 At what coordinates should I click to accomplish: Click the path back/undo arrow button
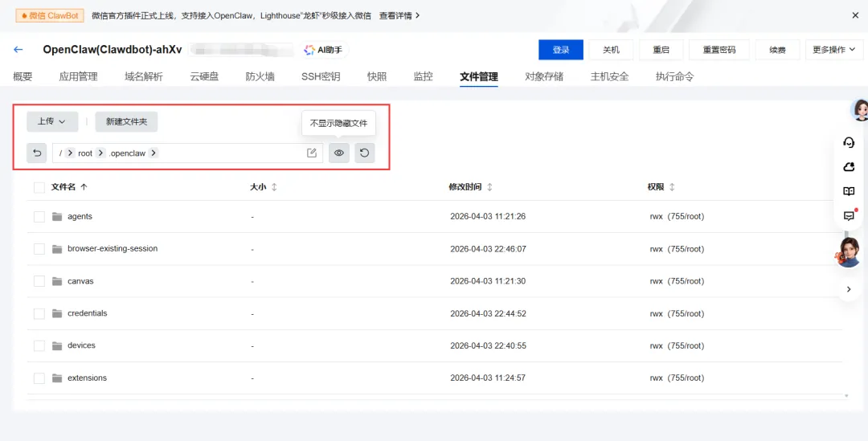click(37, 153)
